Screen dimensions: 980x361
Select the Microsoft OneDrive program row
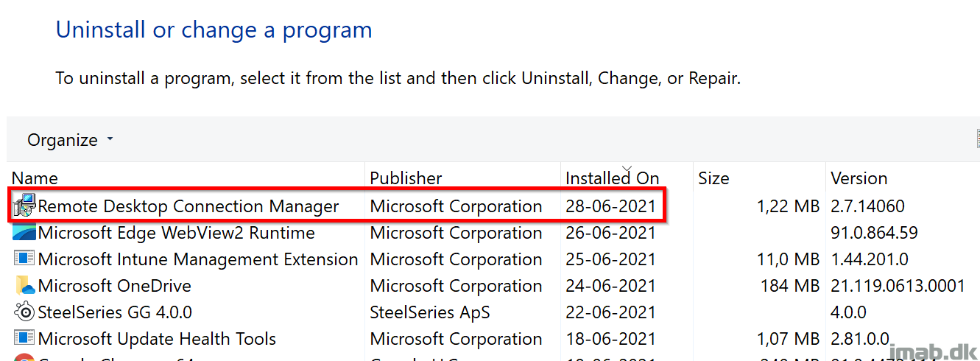tap(493, 286)
